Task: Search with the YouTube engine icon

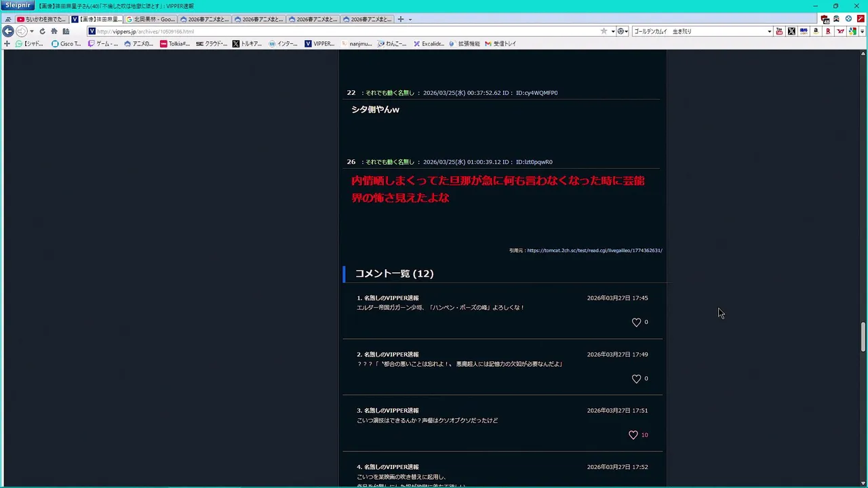Action: [779, 31]
